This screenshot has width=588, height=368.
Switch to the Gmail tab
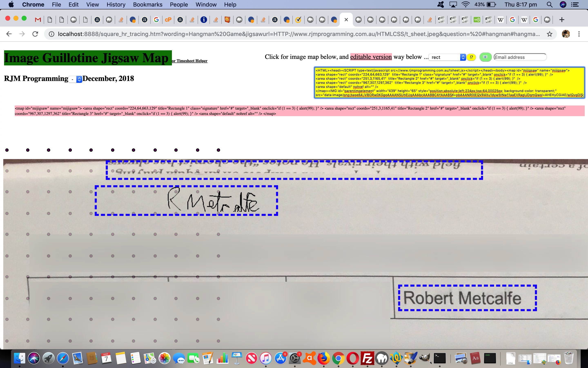coord(38,20)
